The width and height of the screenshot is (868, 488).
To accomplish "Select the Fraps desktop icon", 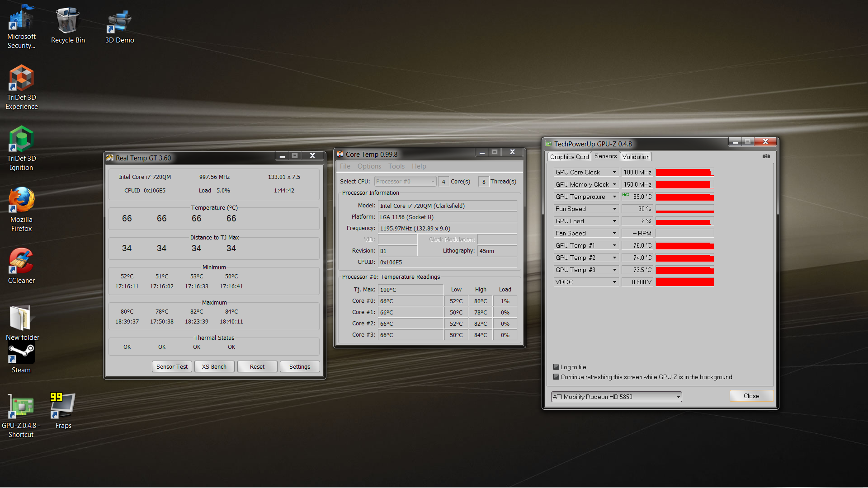I will pos(63,411).
